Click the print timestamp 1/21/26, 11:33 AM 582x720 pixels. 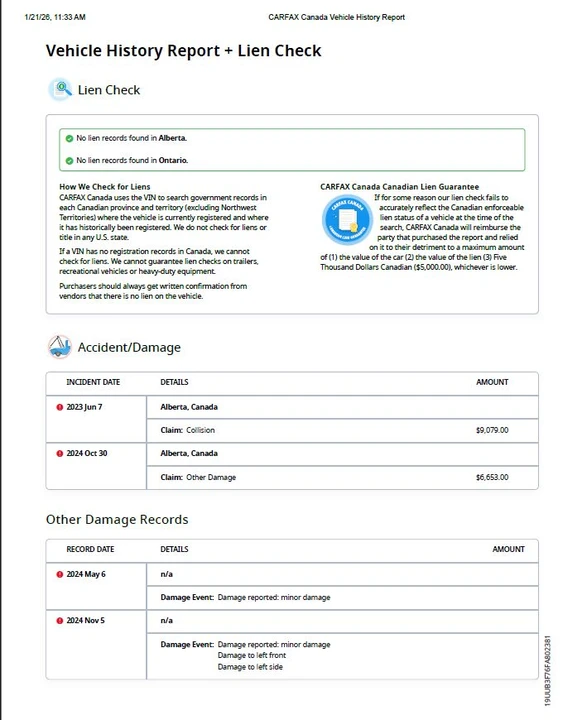55,17
